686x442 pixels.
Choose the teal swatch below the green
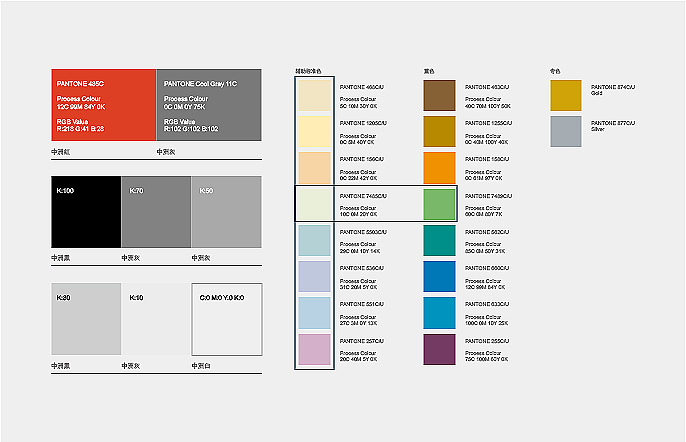click(x=439, y=240)
